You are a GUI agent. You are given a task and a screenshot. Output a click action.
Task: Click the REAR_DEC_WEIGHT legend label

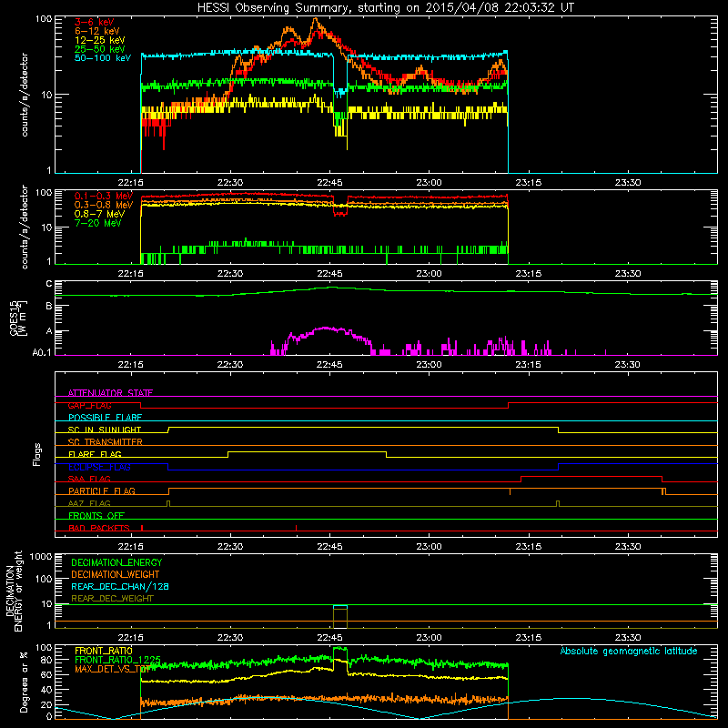(112, 599)
